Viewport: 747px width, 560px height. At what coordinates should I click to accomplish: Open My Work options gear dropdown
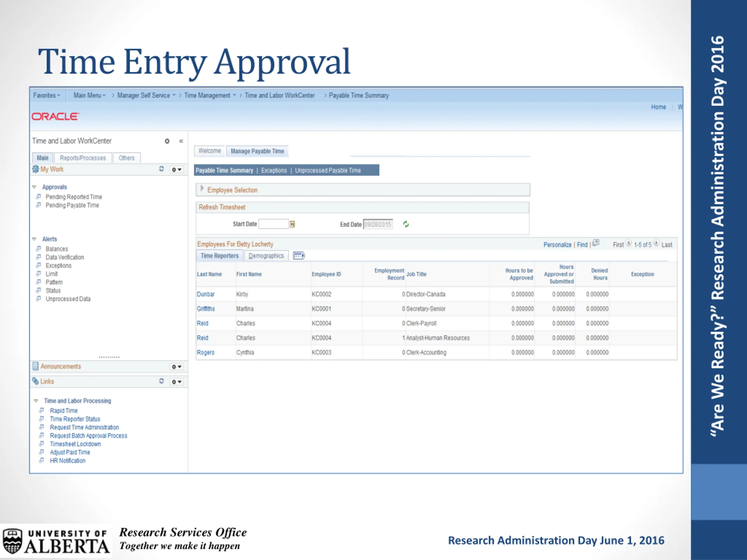[176, 169]
